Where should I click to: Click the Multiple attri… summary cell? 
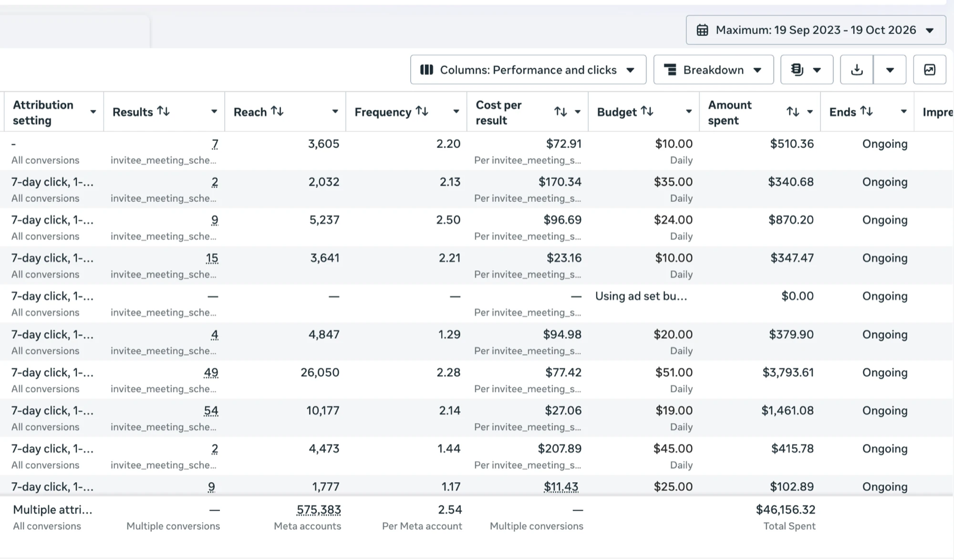pyautogui.click(x=52, y=510)
